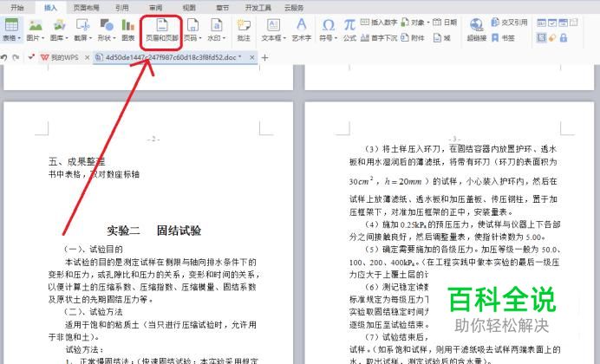Expand the 表格 dropdown arrow

[19, 38]
